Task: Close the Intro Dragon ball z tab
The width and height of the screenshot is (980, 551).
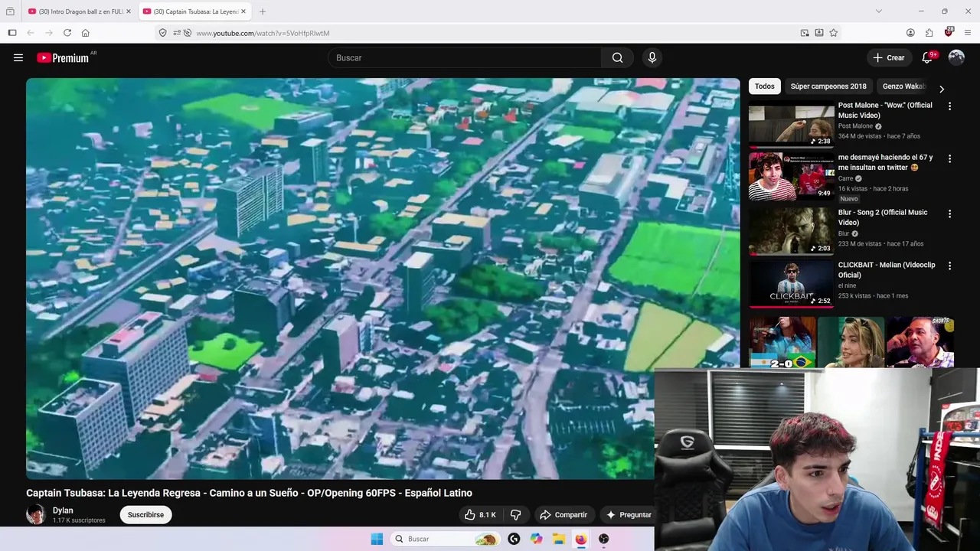Action: [129, 11]
